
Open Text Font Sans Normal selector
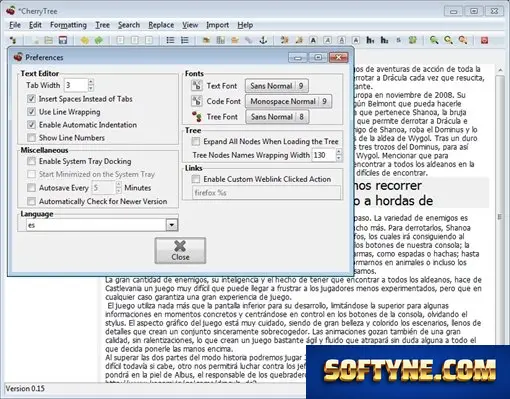coord(277,86)
